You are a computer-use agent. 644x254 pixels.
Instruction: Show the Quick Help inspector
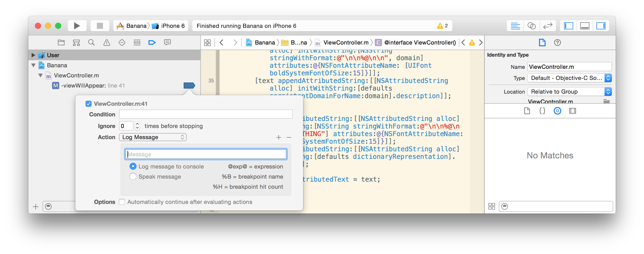(557, 43)
